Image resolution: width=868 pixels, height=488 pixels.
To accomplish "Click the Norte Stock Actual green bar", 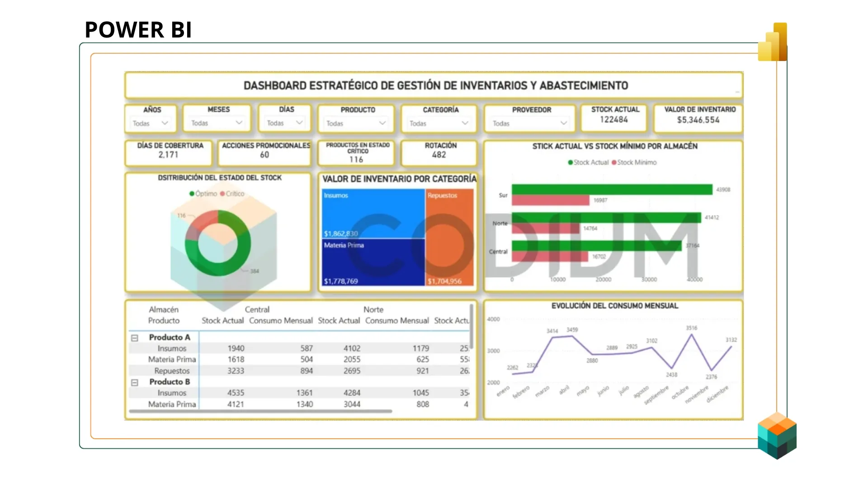I will [606, 217].
